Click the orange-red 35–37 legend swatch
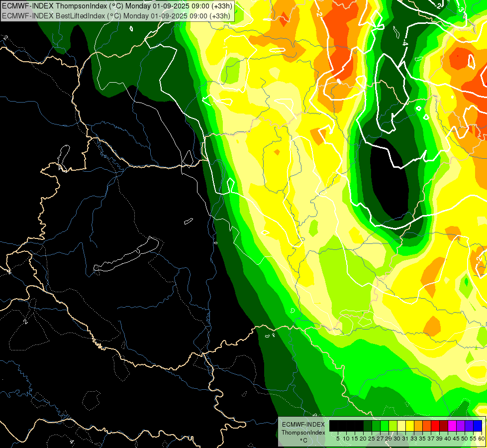This screenshot has width=487, height=448. pos(427,426)
